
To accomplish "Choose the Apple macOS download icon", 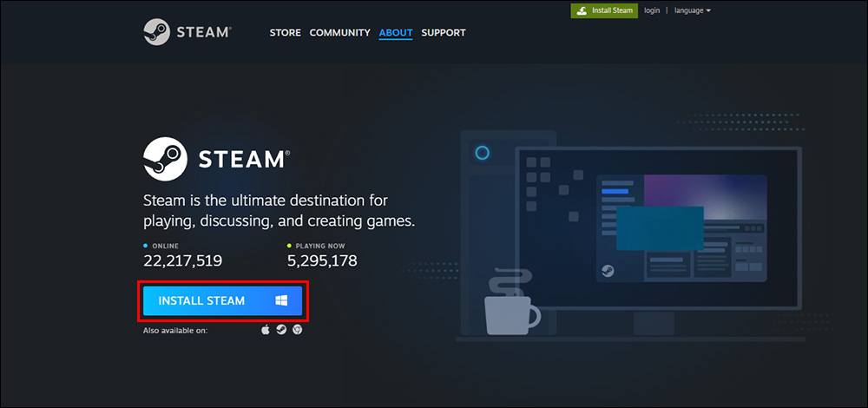I will tap(266, 330).
